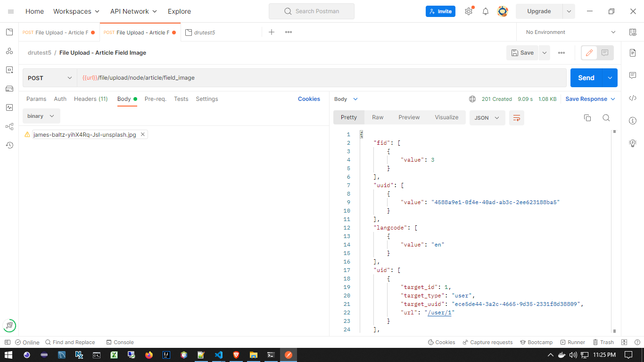Screen dimensions: 644x362
Task: Copy response body with copy icon
Action: [587, 118]
